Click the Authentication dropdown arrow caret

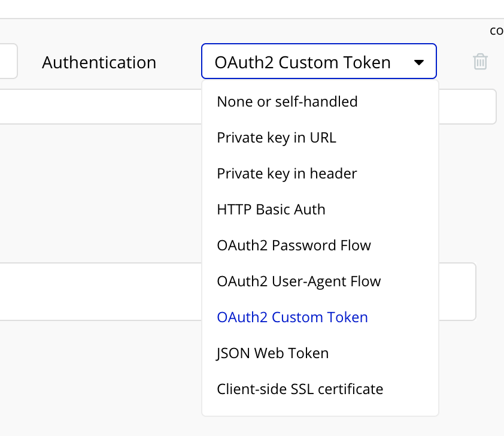pos(419,62)
